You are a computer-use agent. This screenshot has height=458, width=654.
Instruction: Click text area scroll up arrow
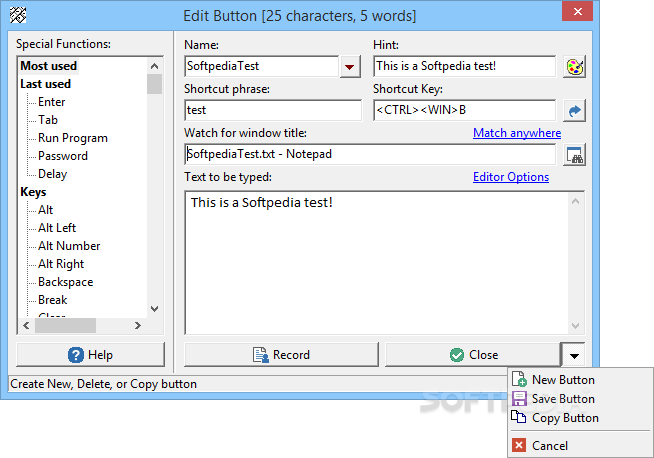coord(576,201)
